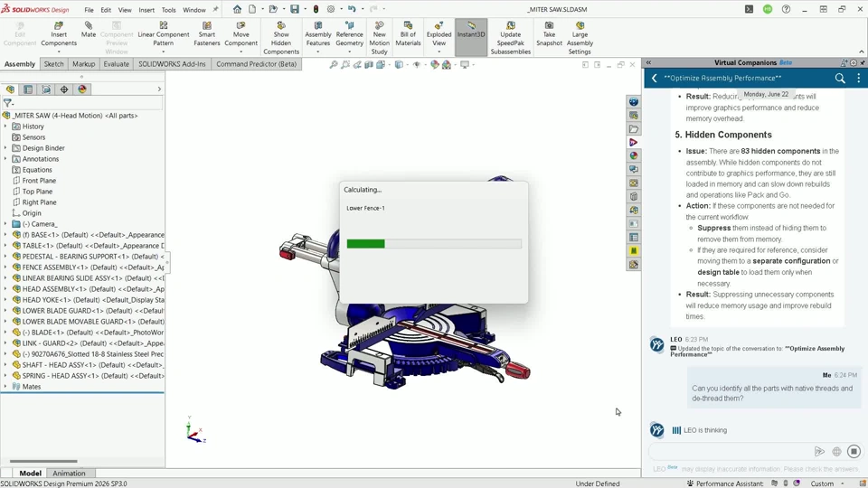Select Move Component tool
This screenshot has width=868, height=488.
241,34
